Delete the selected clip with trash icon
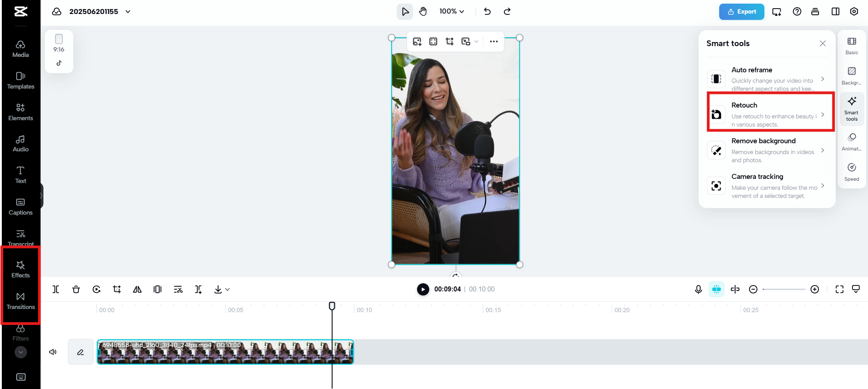This screenshot has height=389, width=868. coord(76,289)
